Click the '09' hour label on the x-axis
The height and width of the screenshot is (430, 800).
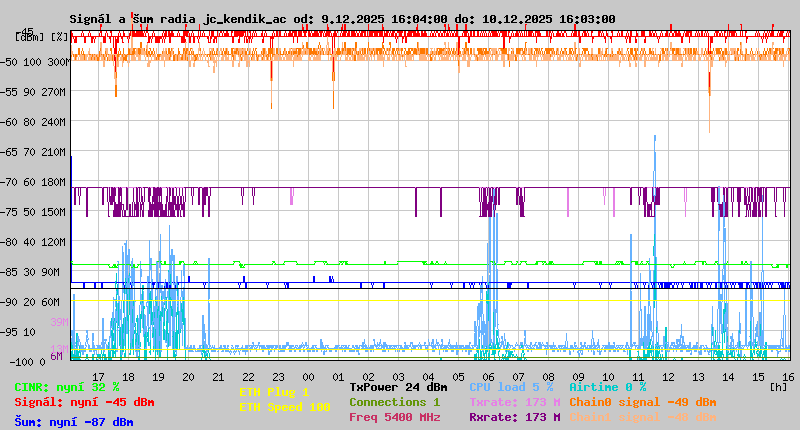pyautogui.click(x=578, y=377)
